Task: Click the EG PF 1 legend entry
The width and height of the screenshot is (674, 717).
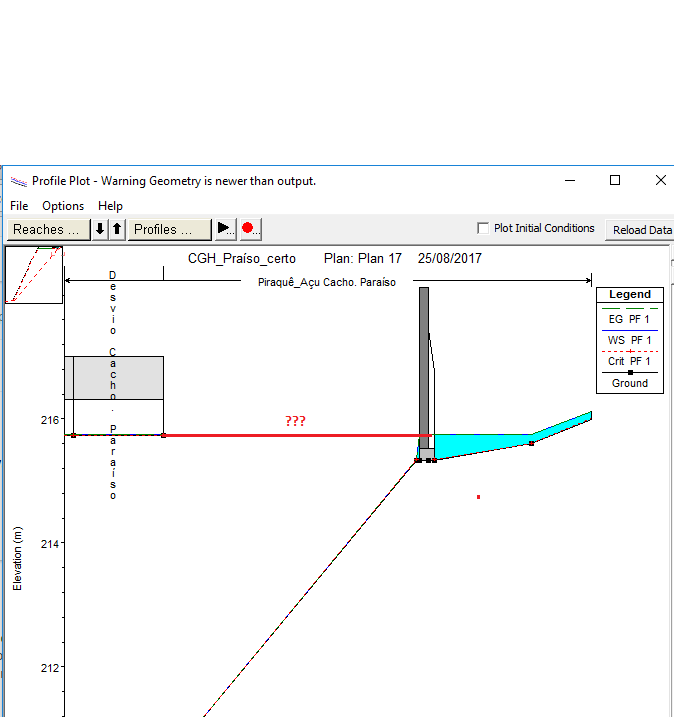Action: click(630, 319)
